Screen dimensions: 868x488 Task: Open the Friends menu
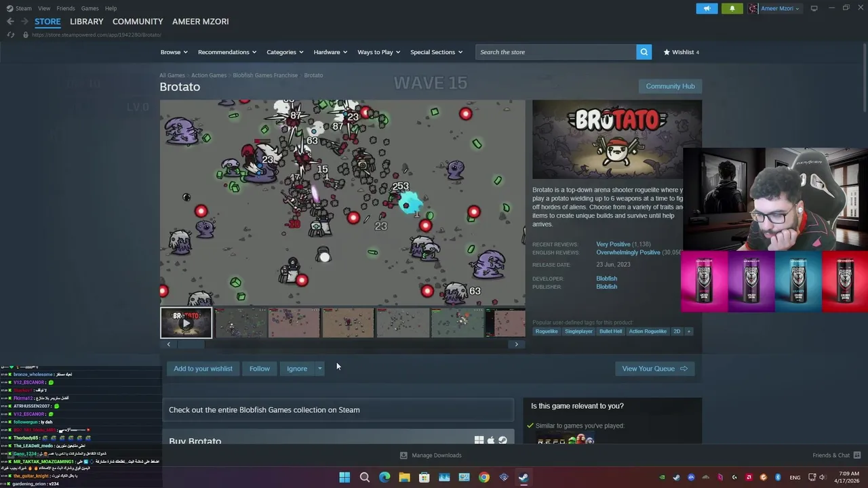tap(66, 8)
